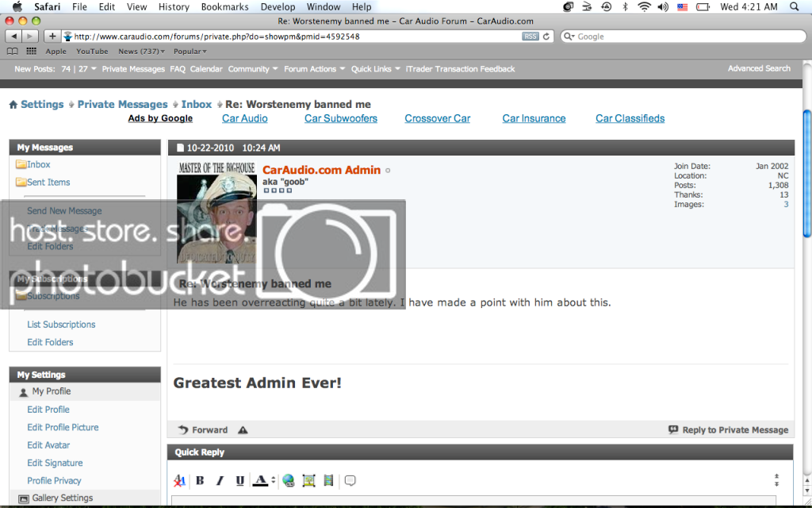This screenshot has width=812, height=508.
Task: Reload the page with the refresh icon
Action: [546, 37]
